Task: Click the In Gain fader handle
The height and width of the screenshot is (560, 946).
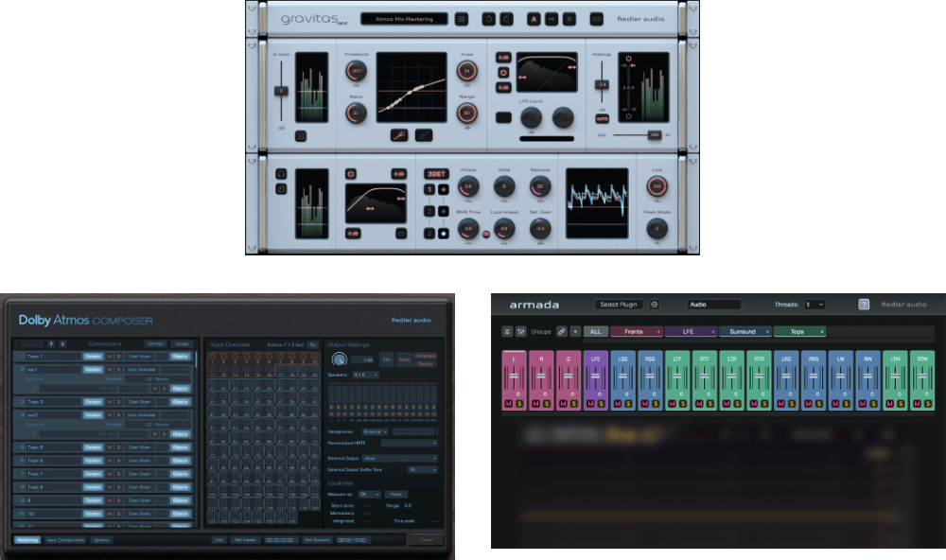Action: 281,91
